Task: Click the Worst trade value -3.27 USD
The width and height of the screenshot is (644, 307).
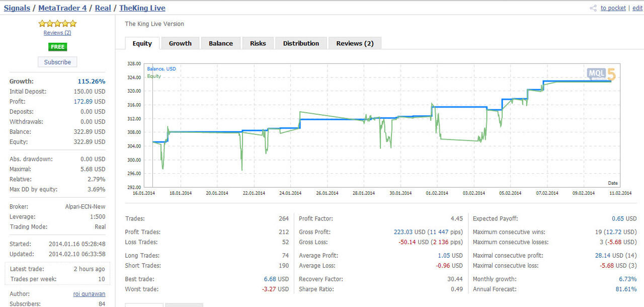Action: [275, 289]
